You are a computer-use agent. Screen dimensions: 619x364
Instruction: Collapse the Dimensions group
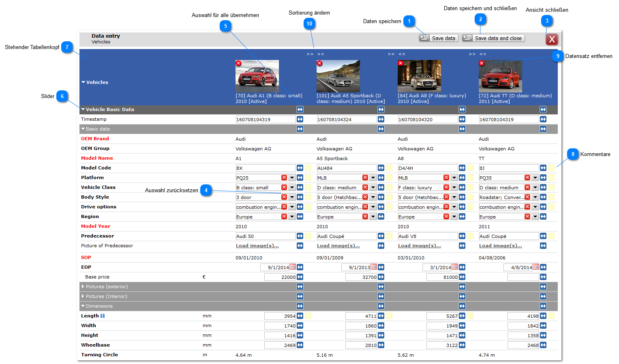coord(83,306)
